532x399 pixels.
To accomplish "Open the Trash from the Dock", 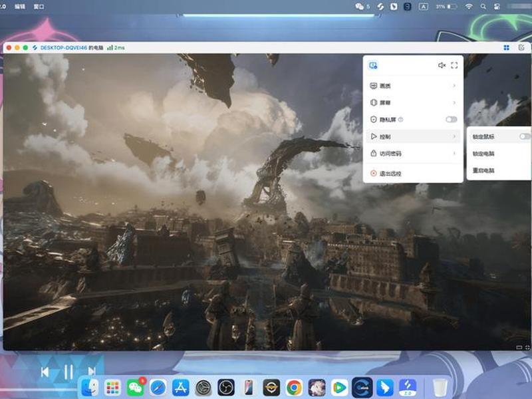I will pyautogui.click(x=440, y=388).
